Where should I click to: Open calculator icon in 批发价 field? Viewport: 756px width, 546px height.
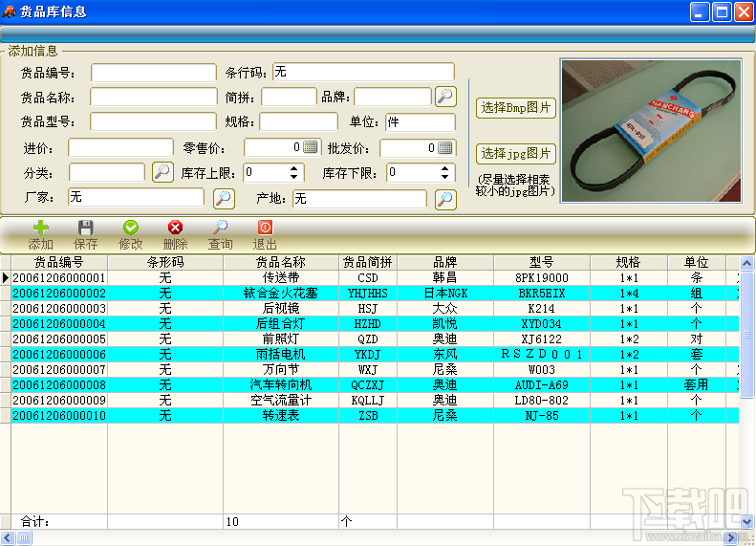click(x=445, y=147)
